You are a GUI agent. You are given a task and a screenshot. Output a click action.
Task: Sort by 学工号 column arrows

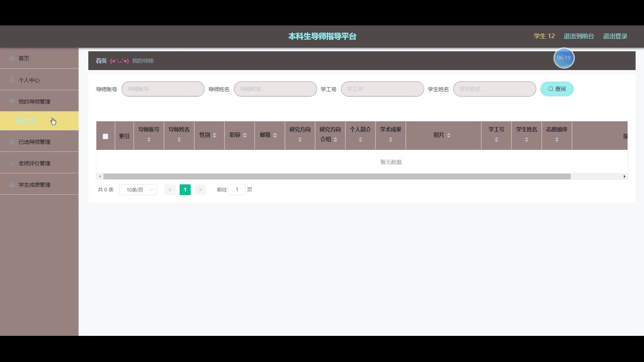(496, 140)
